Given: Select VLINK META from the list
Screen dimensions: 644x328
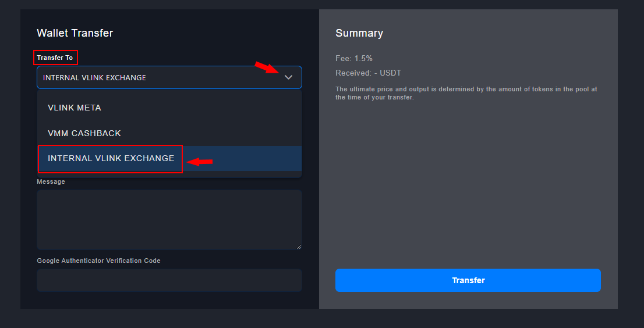Looking at the screenshot, I should pos(75,108).
